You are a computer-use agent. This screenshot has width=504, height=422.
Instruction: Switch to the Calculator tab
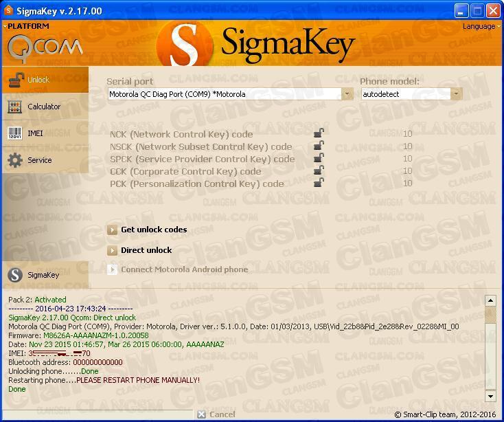tap(45, 107)
